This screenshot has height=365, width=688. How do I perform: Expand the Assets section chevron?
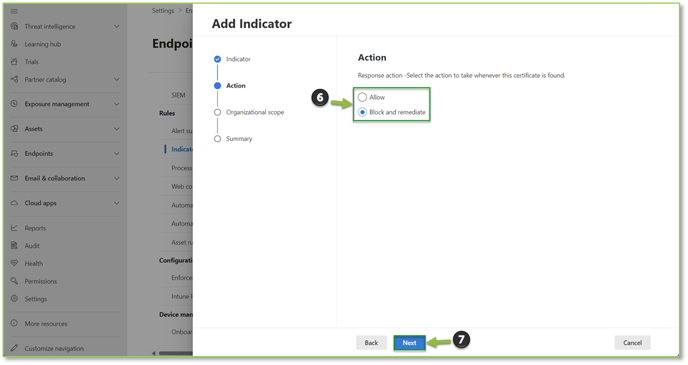click(x=117, y=129)
